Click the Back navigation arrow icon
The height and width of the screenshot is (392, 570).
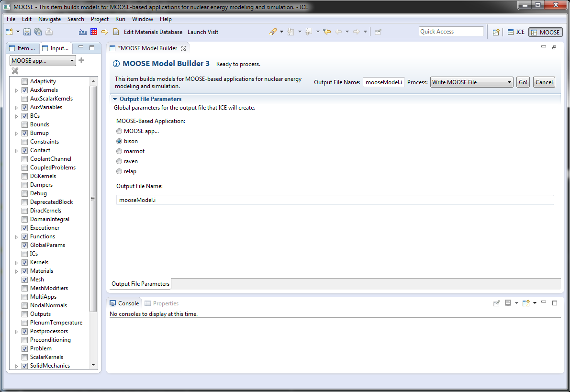click(338, 32)
